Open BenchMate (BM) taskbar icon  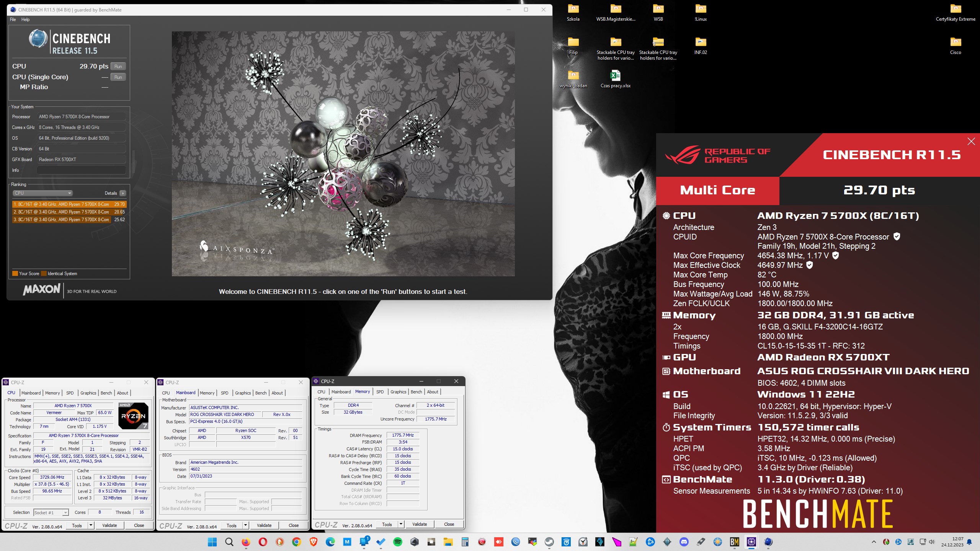[x=734, y=542]
